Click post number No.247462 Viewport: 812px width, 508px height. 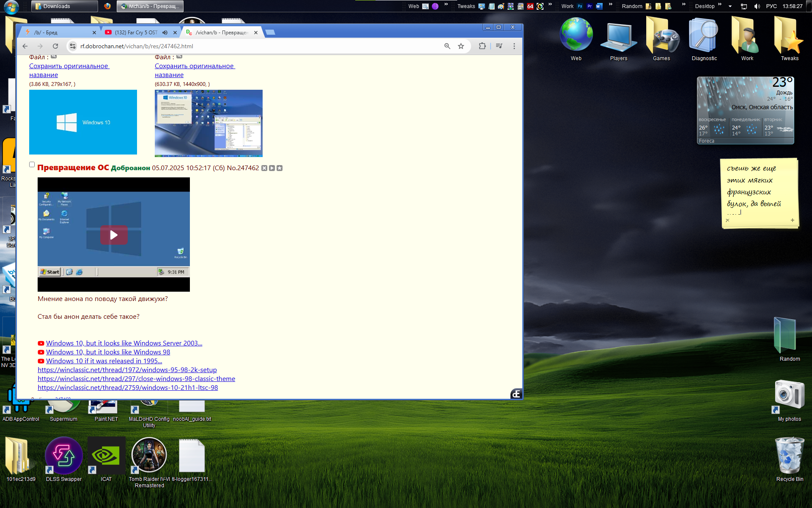[243, 168]
